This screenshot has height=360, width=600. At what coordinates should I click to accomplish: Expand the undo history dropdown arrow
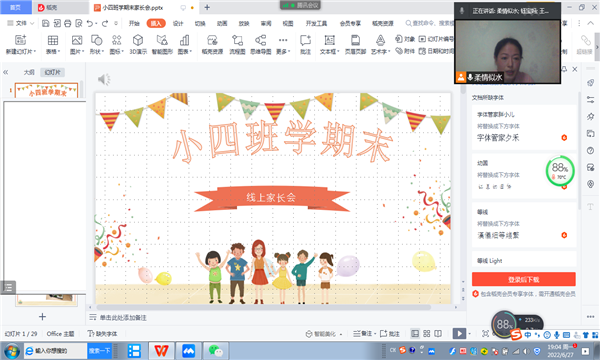(x=95, y=24)
